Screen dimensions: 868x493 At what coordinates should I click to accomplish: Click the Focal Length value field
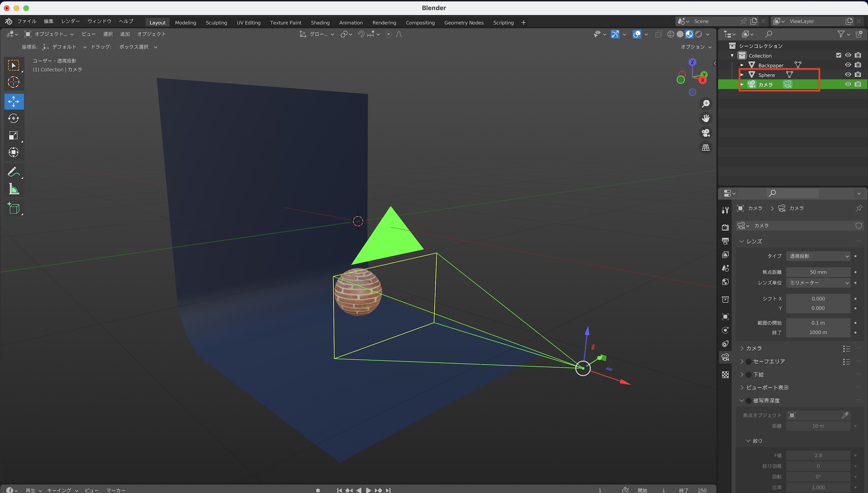[x=818, y=272]
